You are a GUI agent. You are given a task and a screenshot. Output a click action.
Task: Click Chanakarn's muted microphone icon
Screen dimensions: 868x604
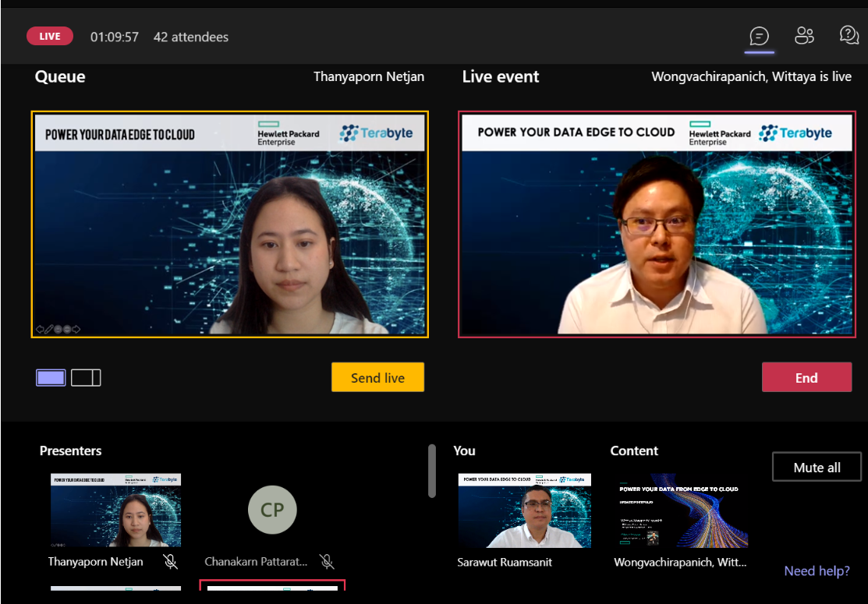[x=328, y=561]
